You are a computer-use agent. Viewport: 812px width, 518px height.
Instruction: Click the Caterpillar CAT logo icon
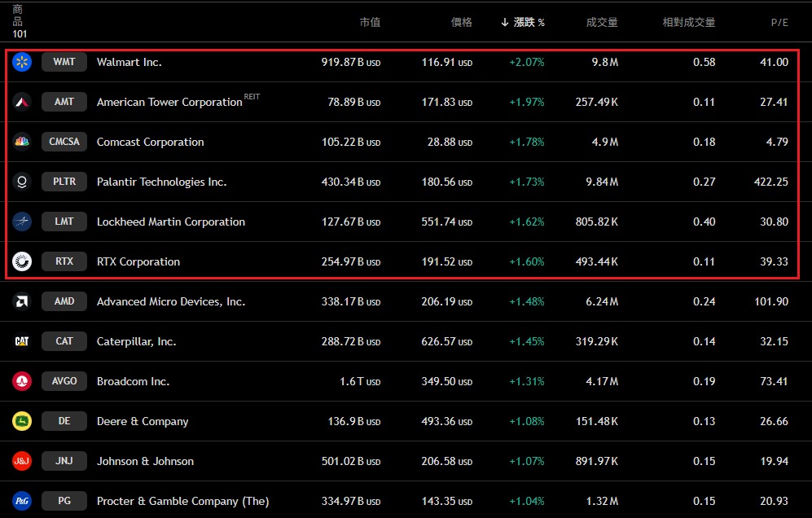(x=22, y=341)
